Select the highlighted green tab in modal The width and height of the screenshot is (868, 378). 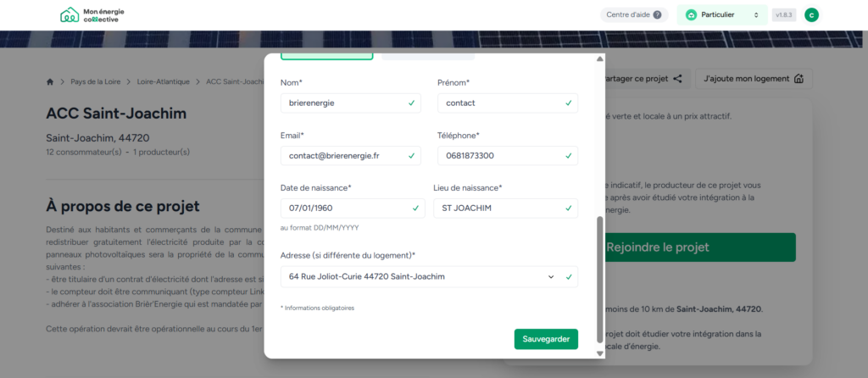click(326, 56)
